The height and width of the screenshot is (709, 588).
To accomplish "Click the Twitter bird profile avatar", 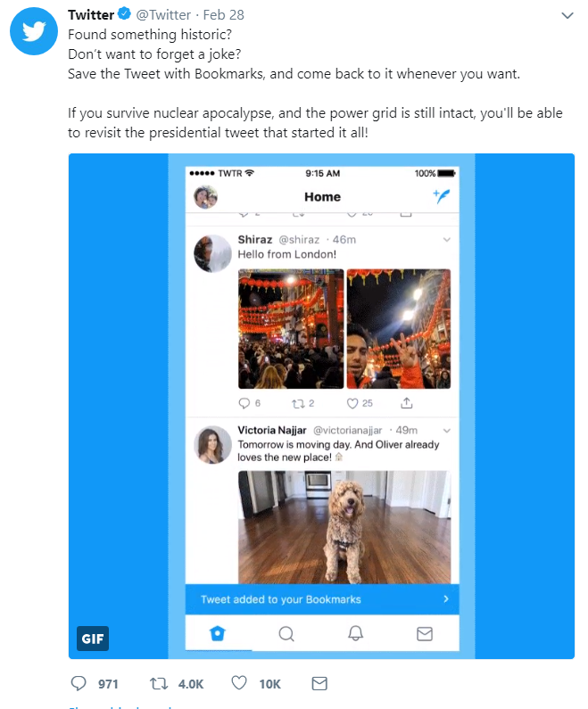I will pyautogui.click(x=34, y=31).
